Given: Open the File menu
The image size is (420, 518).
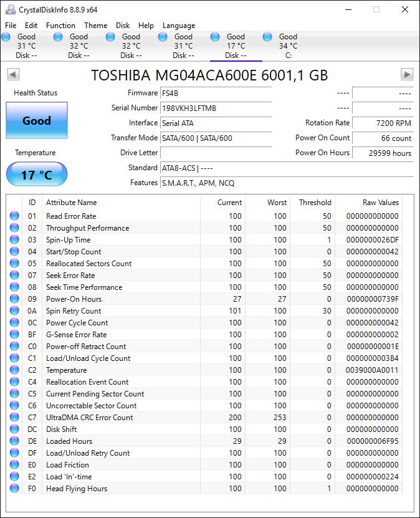Looking at the screenshot, I should (x=11, y=26).
